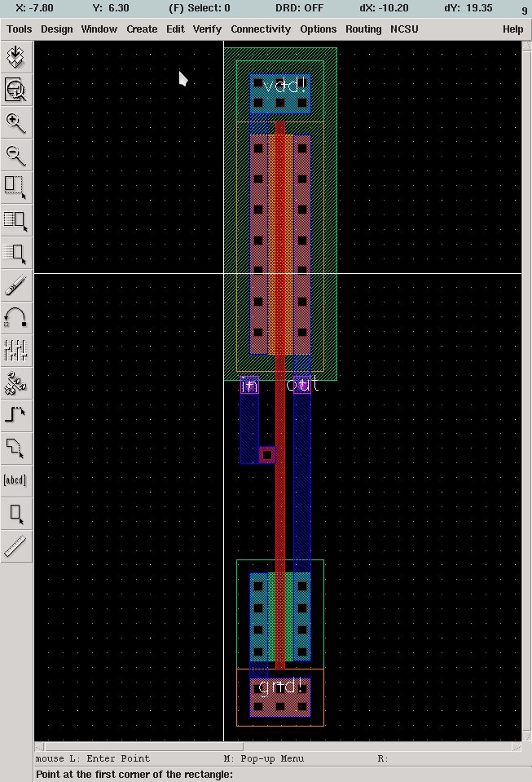Click the "Y: 6.30" coordinate readout
Viewport: 532px width, 782px height.
tap(111, 8)
